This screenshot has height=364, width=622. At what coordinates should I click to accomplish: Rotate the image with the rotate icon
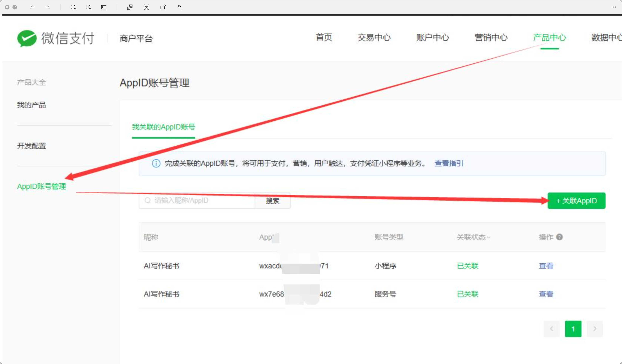tap(163, 7)
